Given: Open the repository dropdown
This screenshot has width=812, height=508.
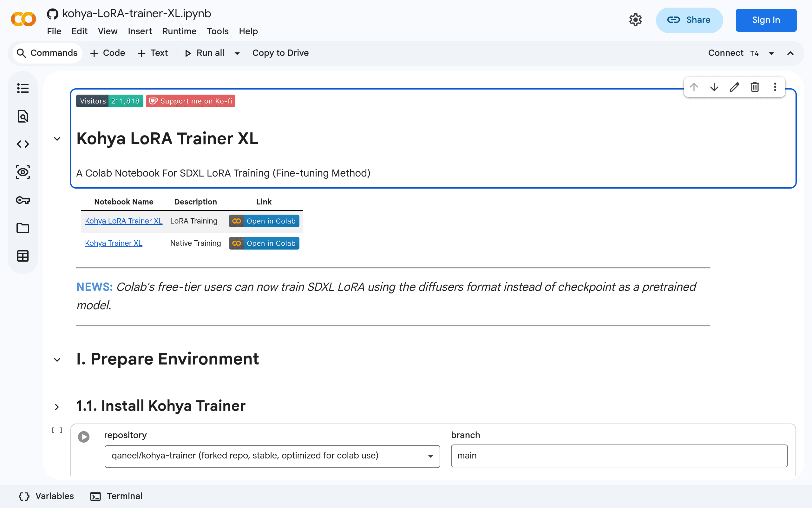Looking at the screenshot, I should tap(272, 456).
